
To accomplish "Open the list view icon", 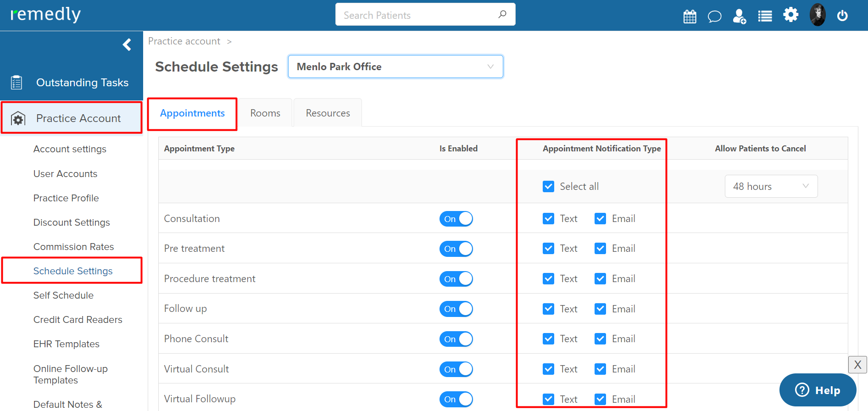I will point(765,16).
